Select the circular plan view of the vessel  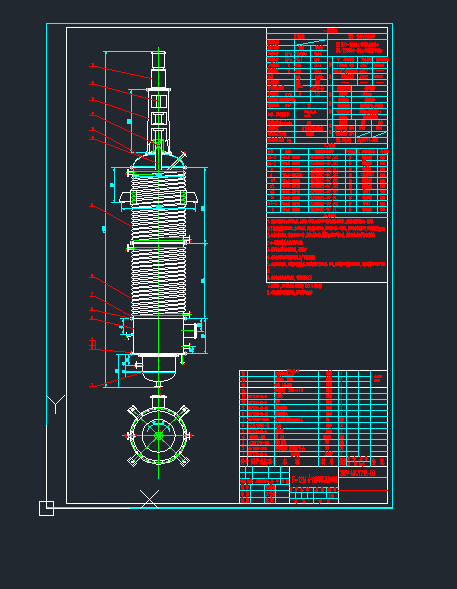(158, 436)
